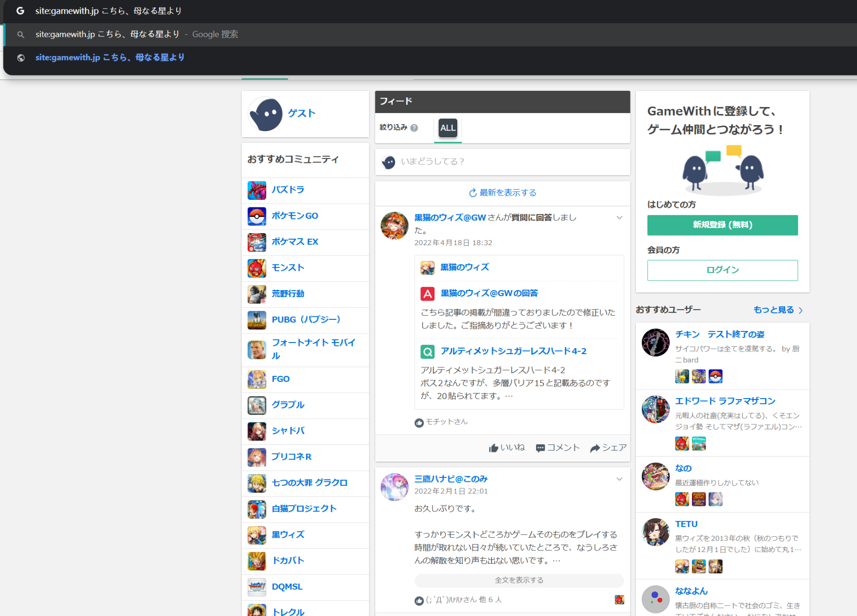Click the ゲスト guest avatar icon
Image resolution: width=857 pixels, height=616 pixels.
(266, 114)
